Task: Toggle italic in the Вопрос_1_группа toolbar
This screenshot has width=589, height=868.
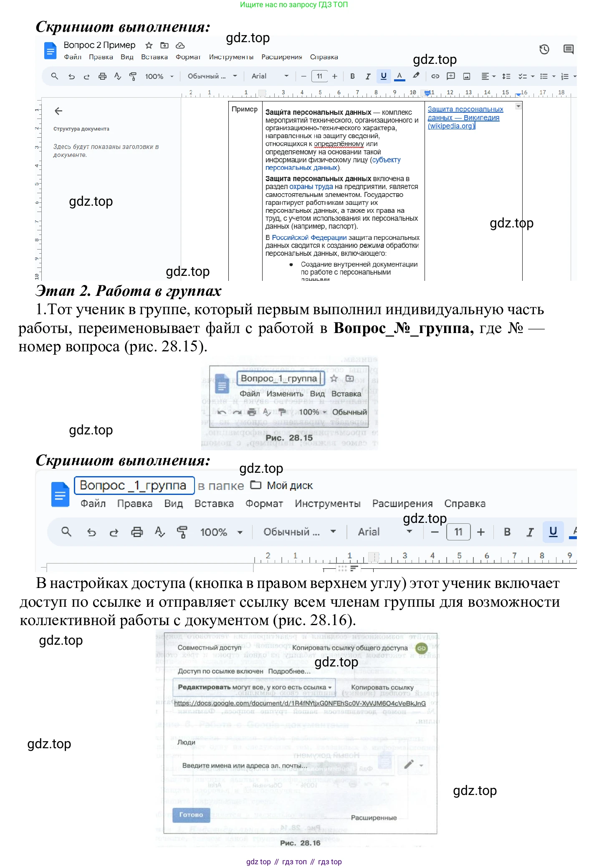Action: (530, 532)
